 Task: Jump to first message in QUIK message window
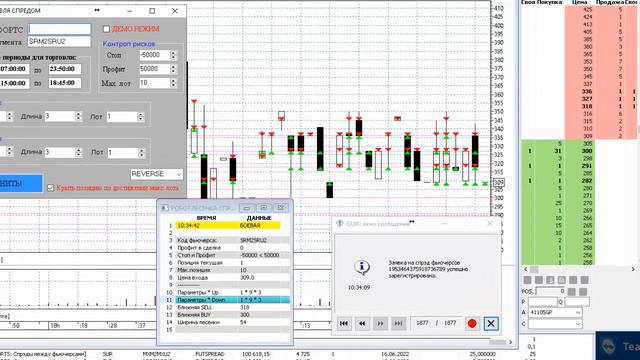(x=344, y=323)
